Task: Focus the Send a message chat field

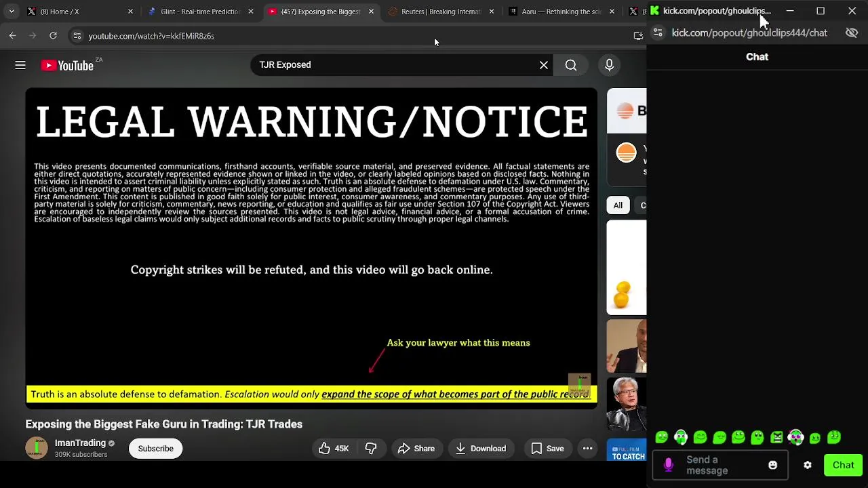Action: (719, 465)
